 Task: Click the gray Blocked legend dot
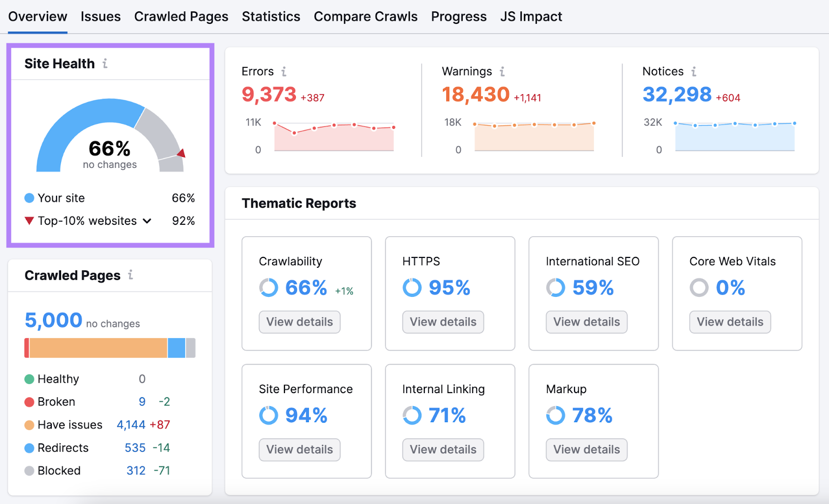pyautogui.click(x=30, y=471)
